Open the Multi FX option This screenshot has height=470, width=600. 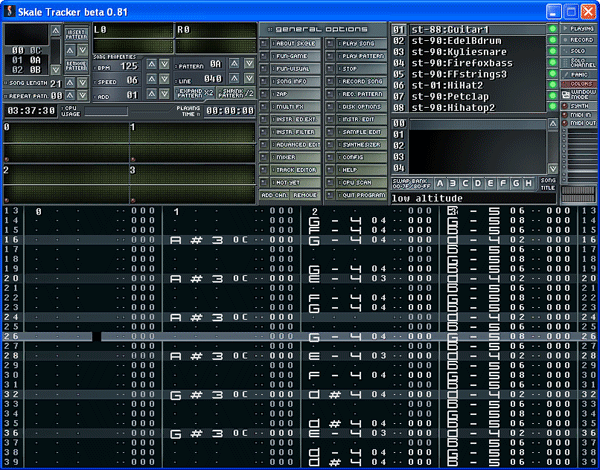pyautogui.click(x=295, y=107)
